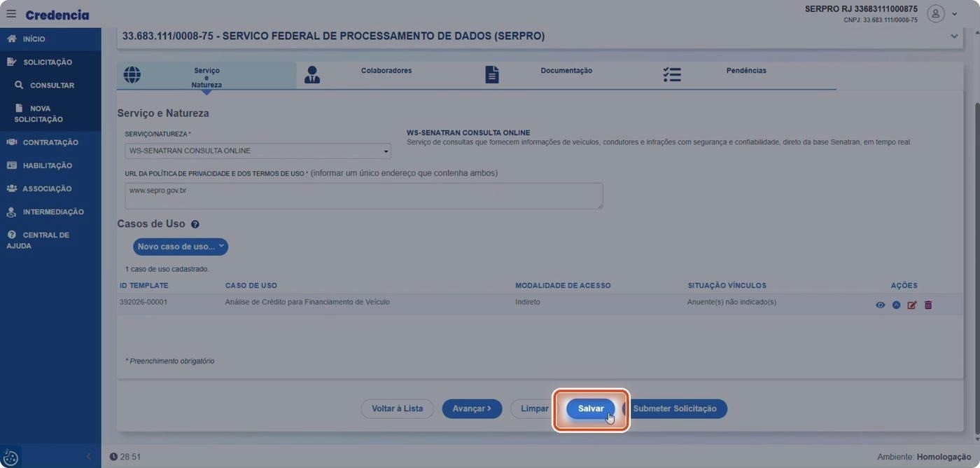
Task: Click the home icon beside Início
Action: [x=12, y=39]
